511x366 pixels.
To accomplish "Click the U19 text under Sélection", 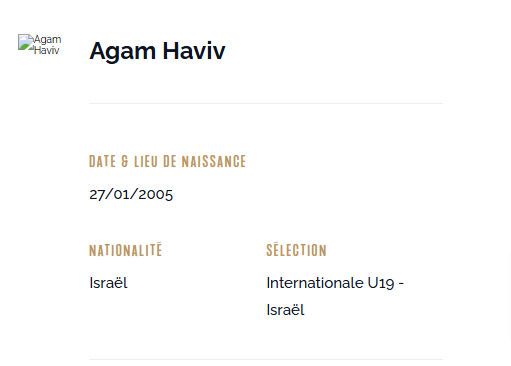I will pyautogui.click(x=381, y=283).
